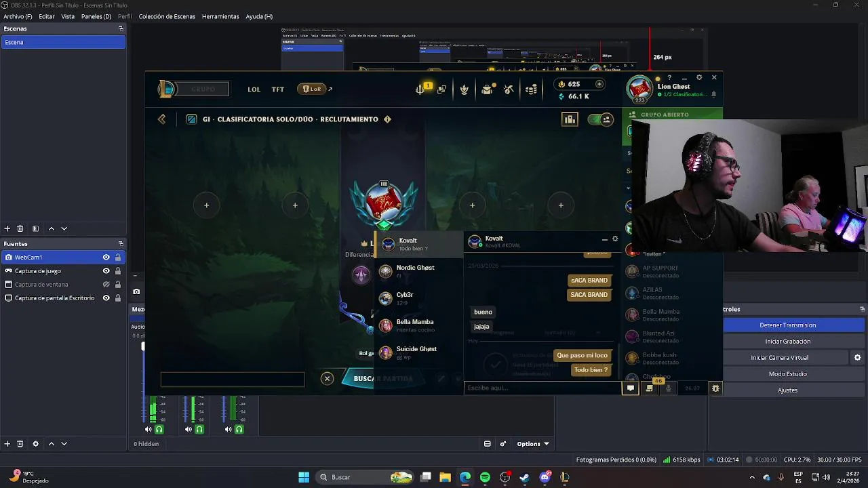Select the Escena scene item
Viewport: 868px width, 488px height.
(x=63, y=42)
